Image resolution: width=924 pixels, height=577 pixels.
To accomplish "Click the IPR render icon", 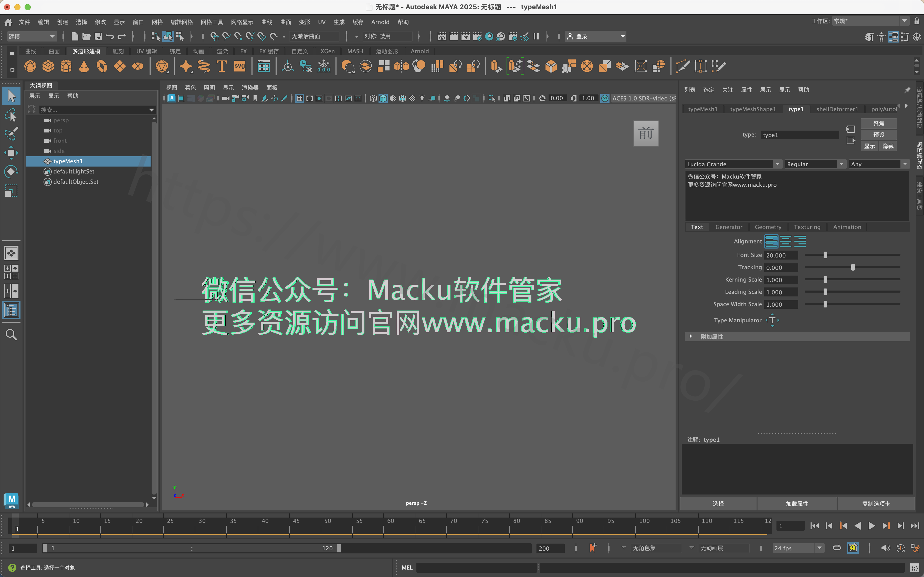I will (x=466, y=36).
